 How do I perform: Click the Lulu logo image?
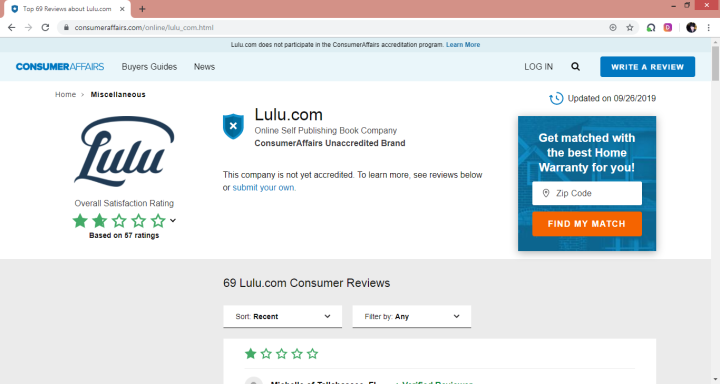pos(124,151)
